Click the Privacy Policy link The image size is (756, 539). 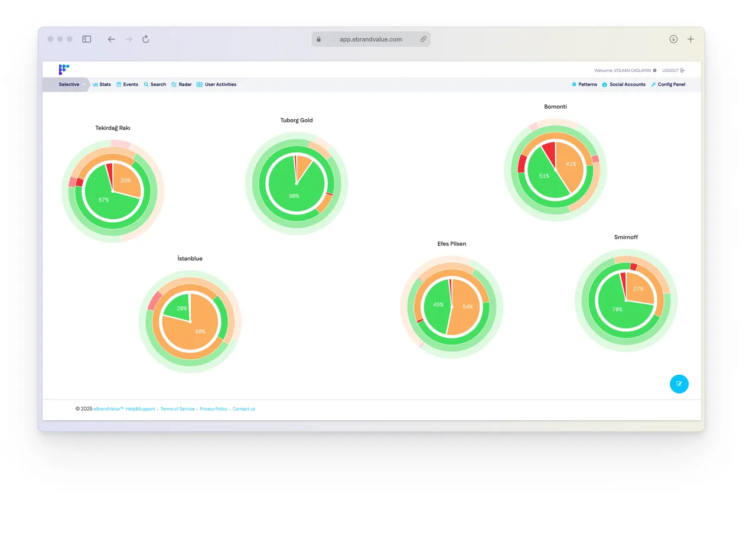click(213, 409)
